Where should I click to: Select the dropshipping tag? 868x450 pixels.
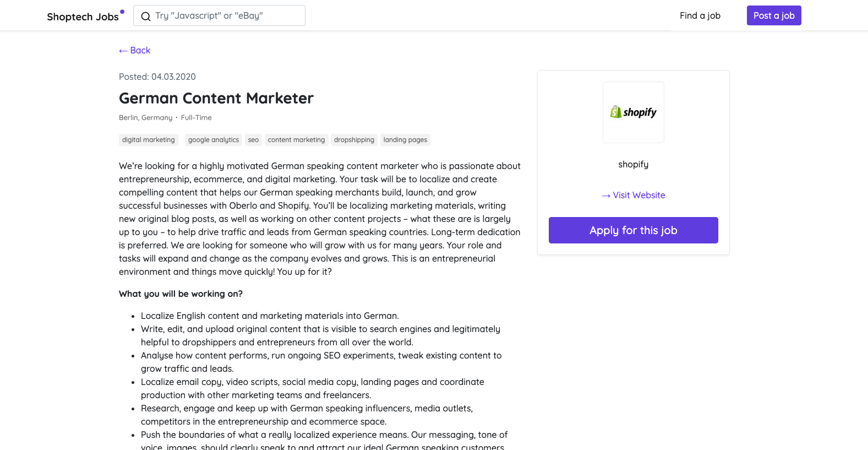354,139
